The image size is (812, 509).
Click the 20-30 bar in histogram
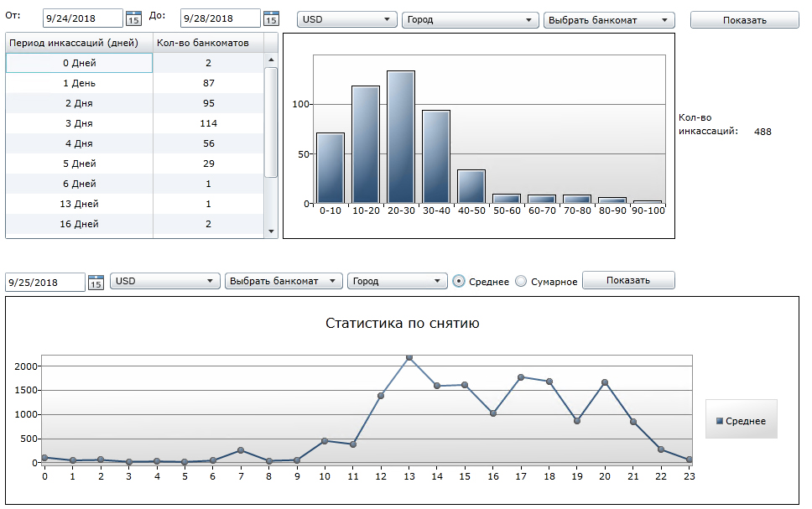401,138
